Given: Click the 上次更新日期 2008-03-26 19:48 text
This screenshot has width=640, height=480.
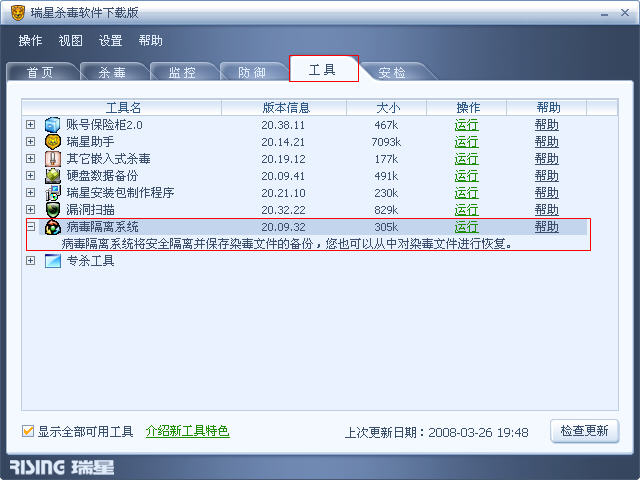Looking at the screenshot, I should pyautogui.click(x=437, y=432).
